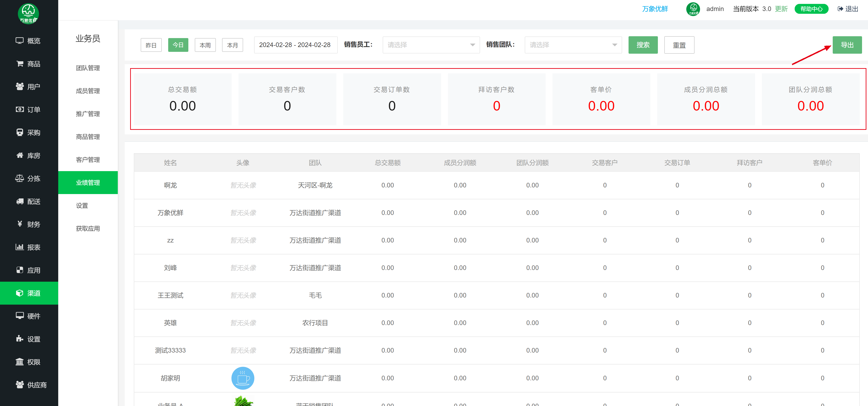Open 报表 bar chart icon
The height and width of the screenshot is (406, 868).
(x=19, y=247)
